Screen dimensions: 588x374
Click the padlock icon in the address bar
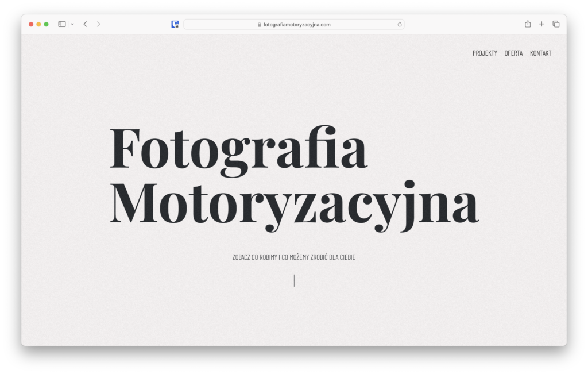click(260, 25)
